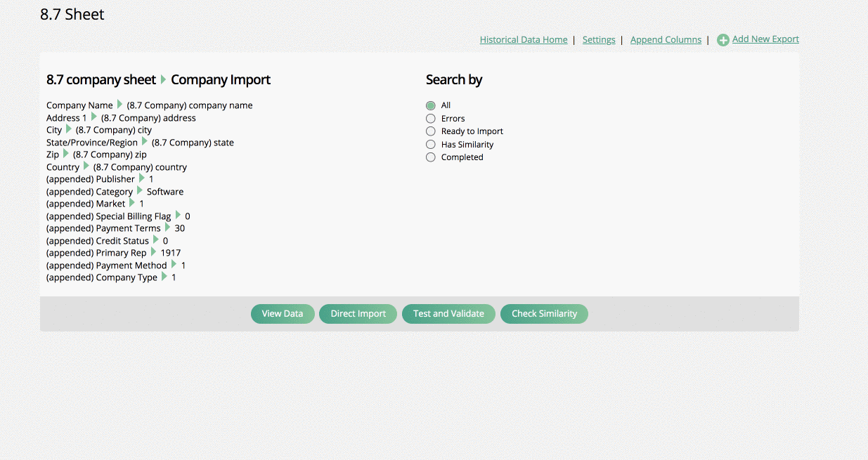Go to Append Columns

coord(666,40)
